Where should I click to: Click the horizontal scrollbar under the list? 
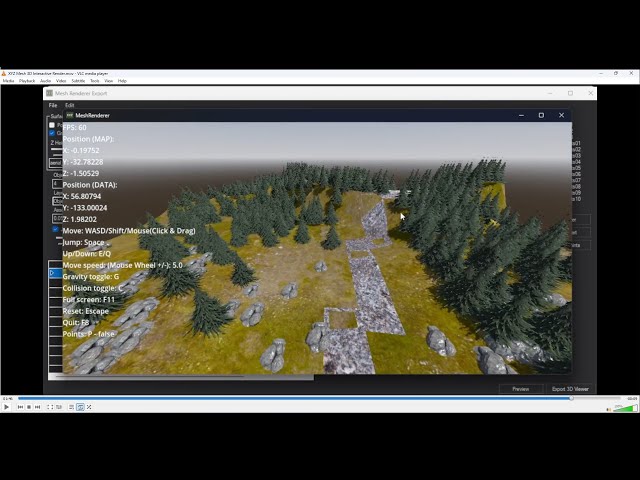click(x=181, y=378)
